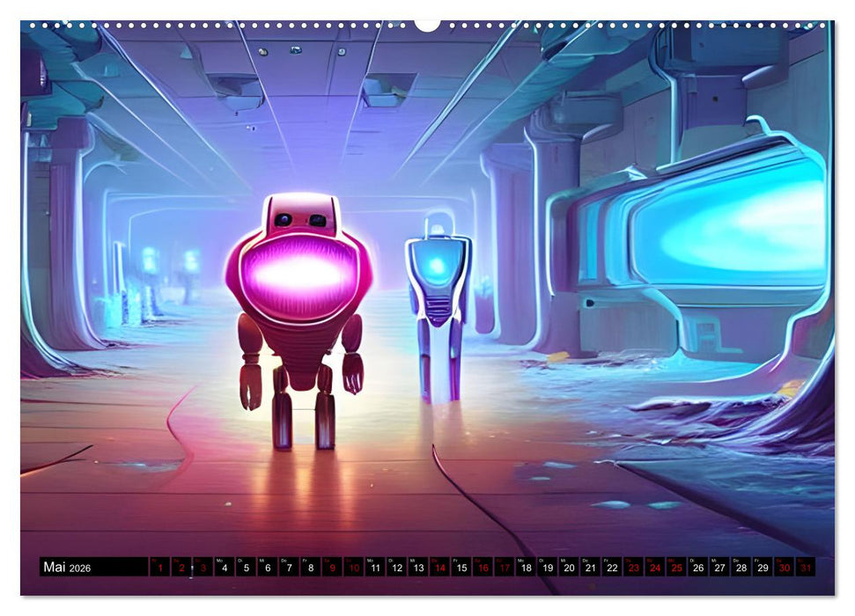Screen dimensions: 855x616
Task: Click day 7 on the calendar row
Action: [x=289, y=568]
